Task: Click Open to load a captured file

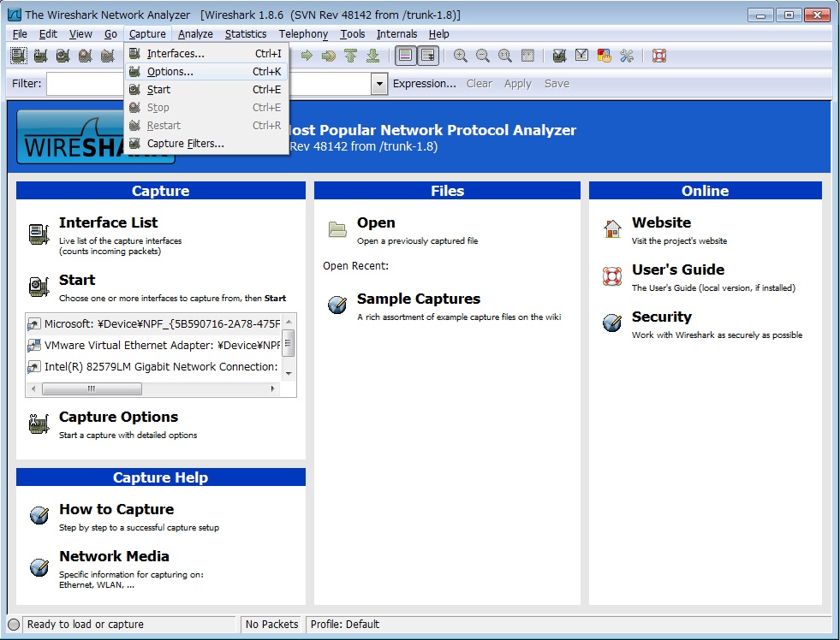Action: point(376,222)
